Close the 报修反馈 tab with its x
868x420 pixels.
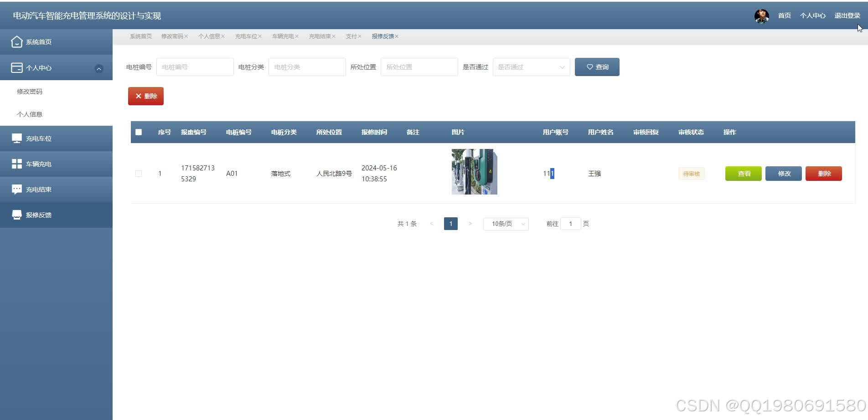point(397,36)
